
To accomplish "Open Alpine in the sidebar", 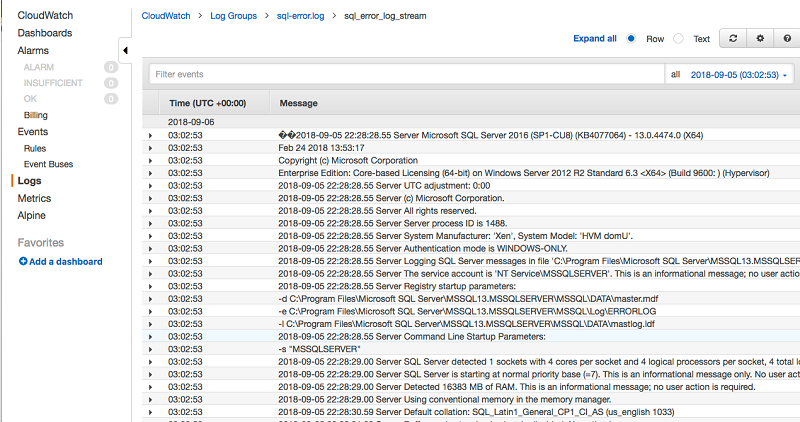I will point(32,215).
